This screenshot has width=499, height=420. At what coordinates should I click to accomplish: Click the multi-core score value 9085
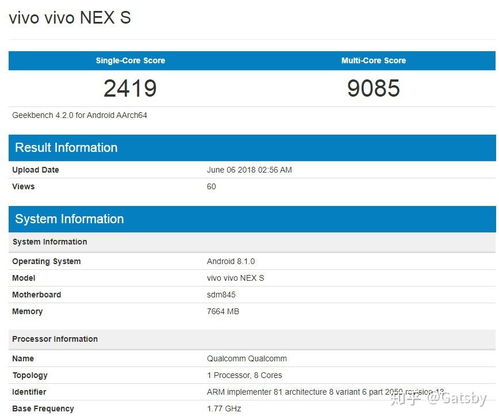point(374,88)
